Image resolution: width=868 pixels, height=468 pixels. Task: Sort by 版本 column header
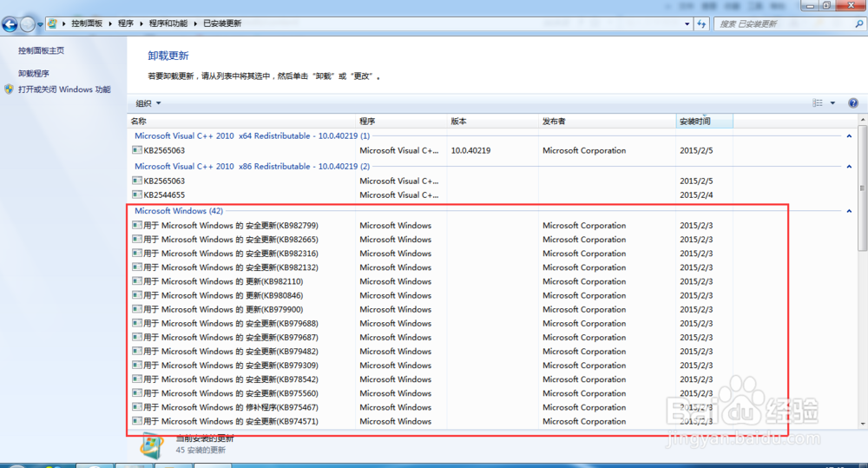coord(493,122)
